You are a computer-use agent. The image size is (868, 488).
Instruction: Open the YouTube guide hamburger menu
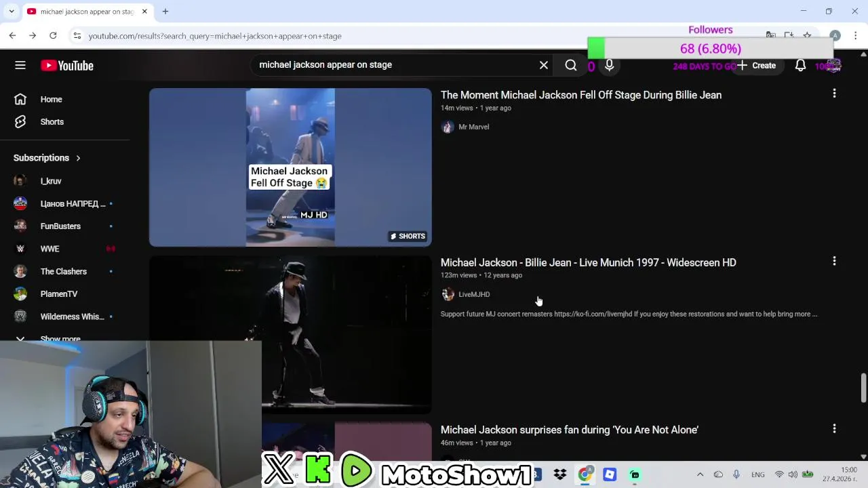(x=20, y=65)
